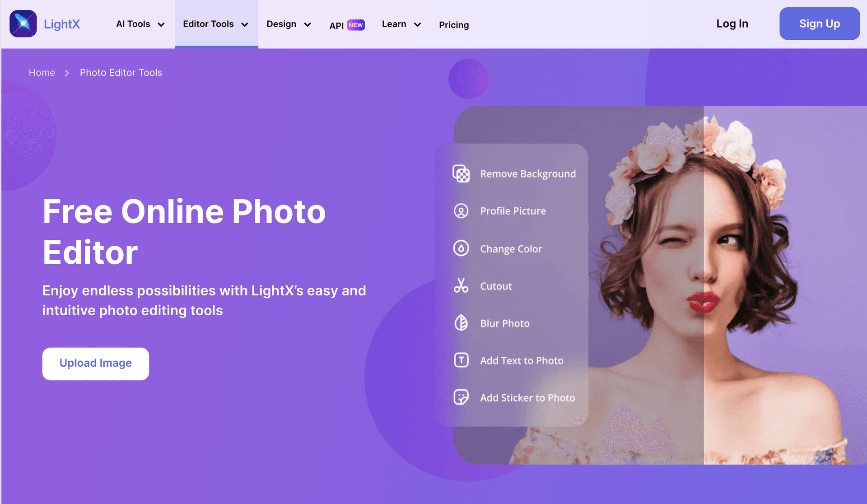The width and height of the screenshot is (867, 504).
Task: Select the Change Color label
Action: (x=511, y=249)
